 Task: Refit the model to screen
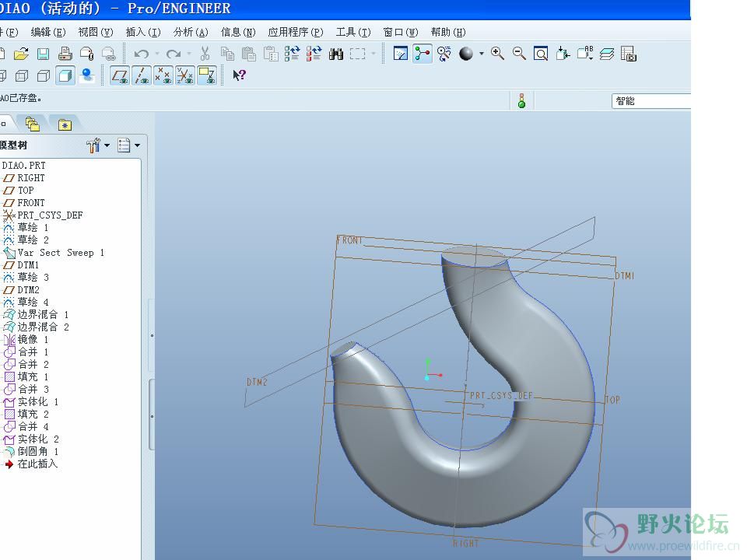coord(541,54)
